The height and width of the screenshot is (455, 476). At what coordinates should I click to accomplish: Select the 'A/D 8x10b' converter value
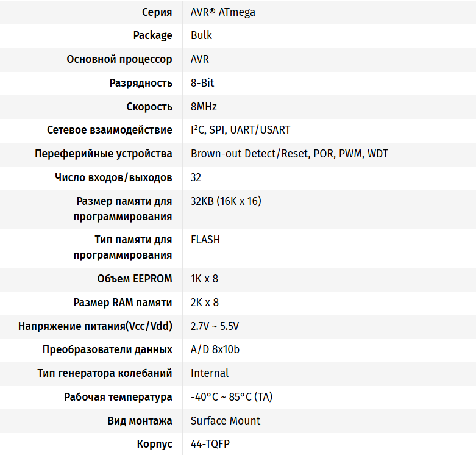pos(215,349)
